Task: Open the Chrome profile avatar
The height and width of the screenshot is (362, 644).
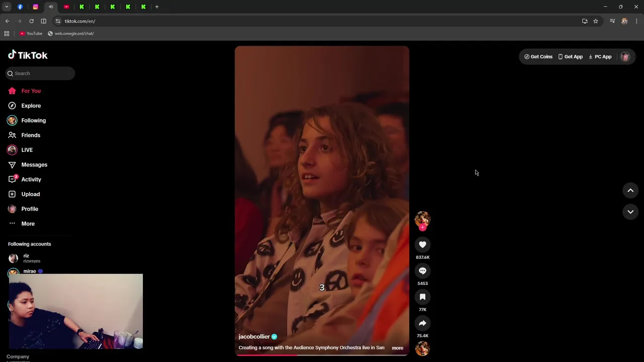Action: coord(624,21)
